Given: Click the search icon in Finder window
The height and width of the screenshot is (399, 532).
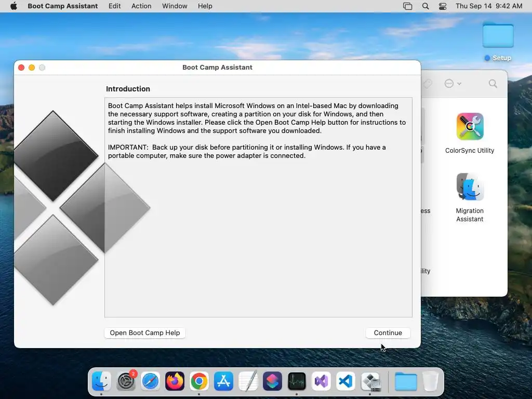Looking at the screenshot, I should click(x=493, y=84).
